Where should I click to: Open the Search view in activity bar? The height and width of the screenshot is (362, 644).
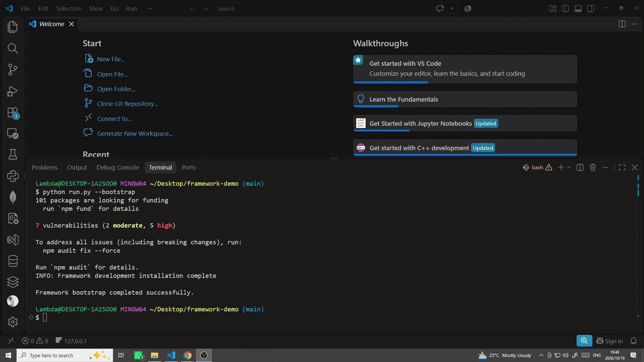(x=13, y=48)
